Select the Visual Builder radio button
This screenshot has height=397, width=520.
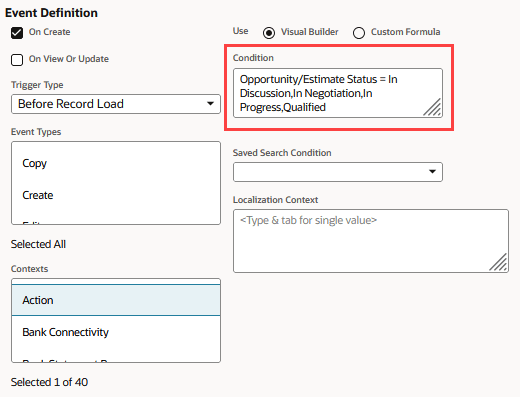(269, 33)
